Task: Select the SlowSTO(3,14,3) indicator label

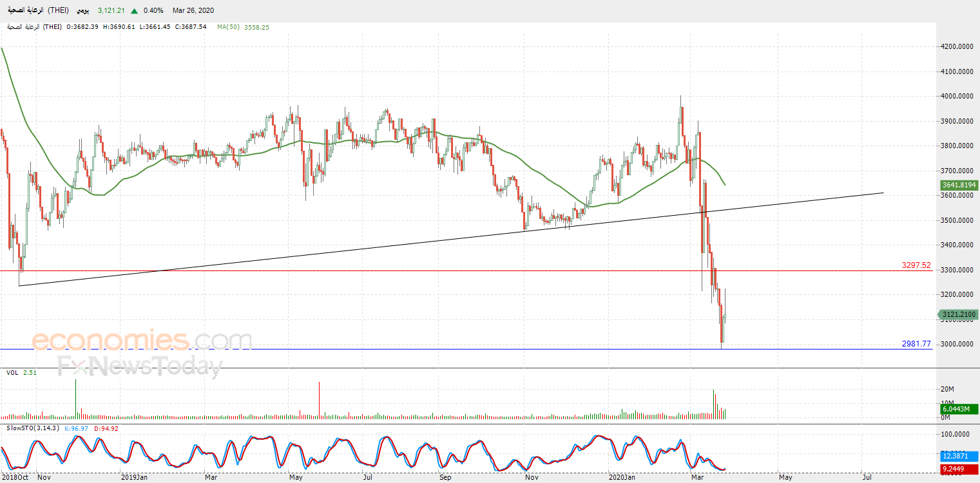Action: pos(32,428)
